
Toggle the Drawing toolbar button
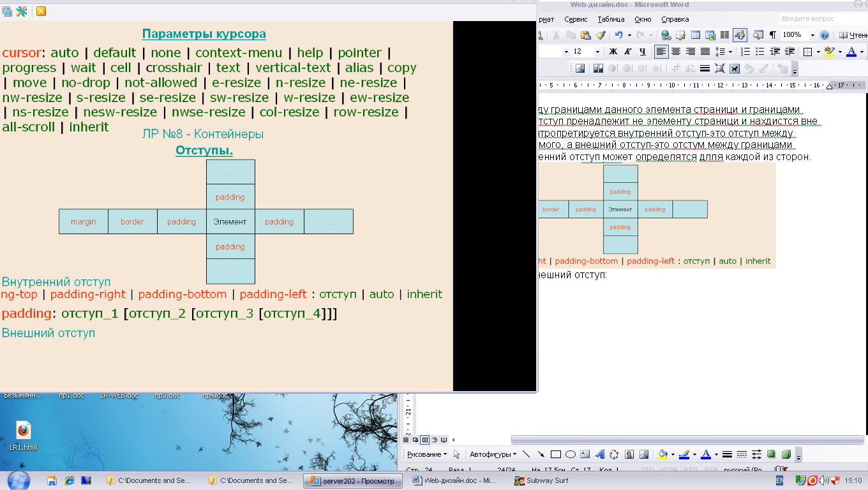(740, 35)
